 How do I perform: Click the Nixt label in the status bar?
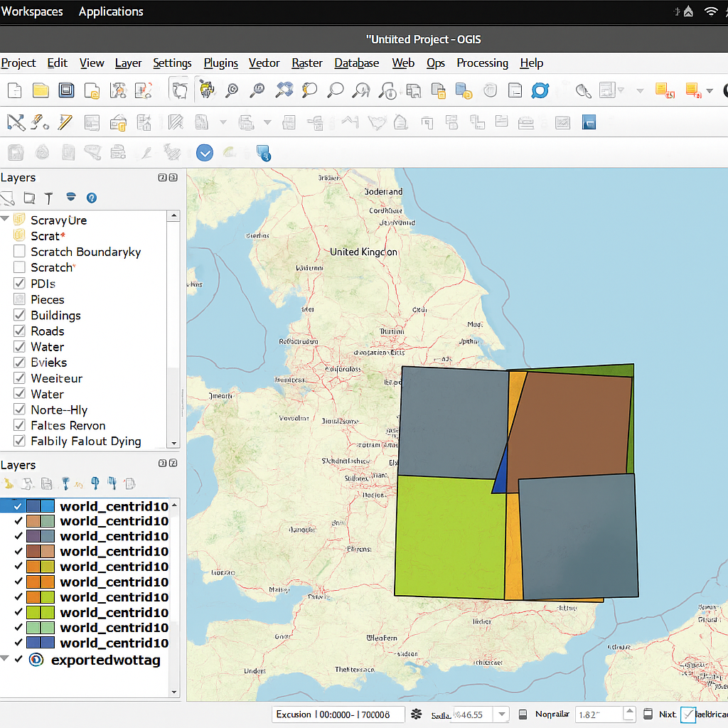coord(667,714)
